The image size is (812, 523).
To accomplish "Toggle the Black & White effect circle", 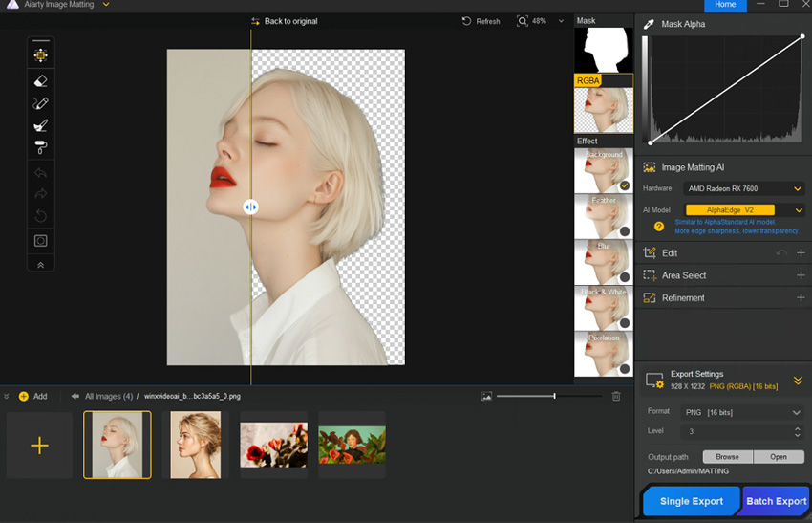I will pyautogui.click(x=625, y=323).
